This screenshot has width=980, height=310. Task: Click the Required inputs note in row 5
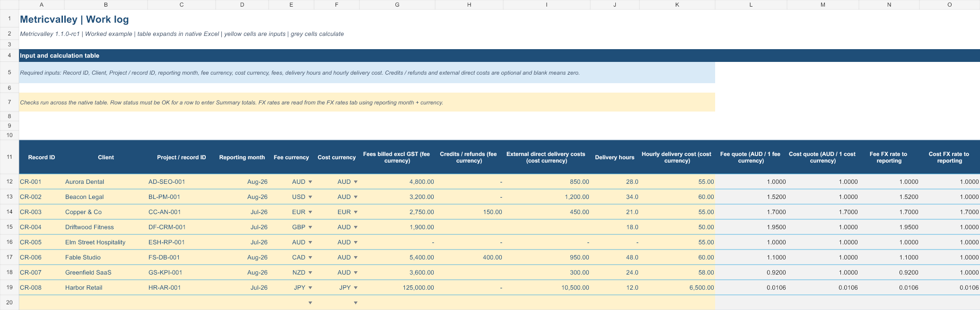click(367, 73)
